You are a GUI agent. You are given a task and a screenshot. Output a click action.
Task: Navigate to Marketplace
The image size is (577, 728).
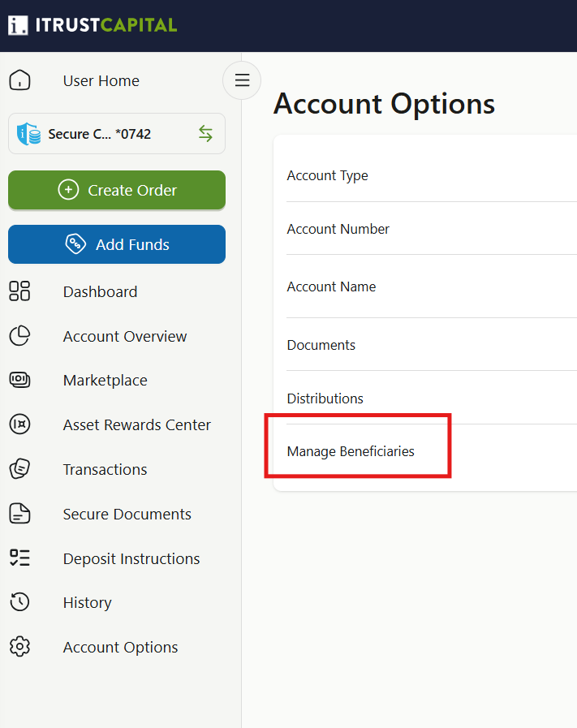[105, 381]
